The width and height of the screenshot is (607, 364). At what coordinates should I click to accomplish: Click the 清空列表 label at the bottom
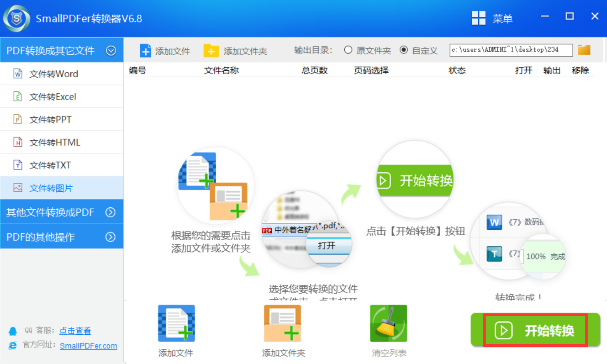click(389, 353)
